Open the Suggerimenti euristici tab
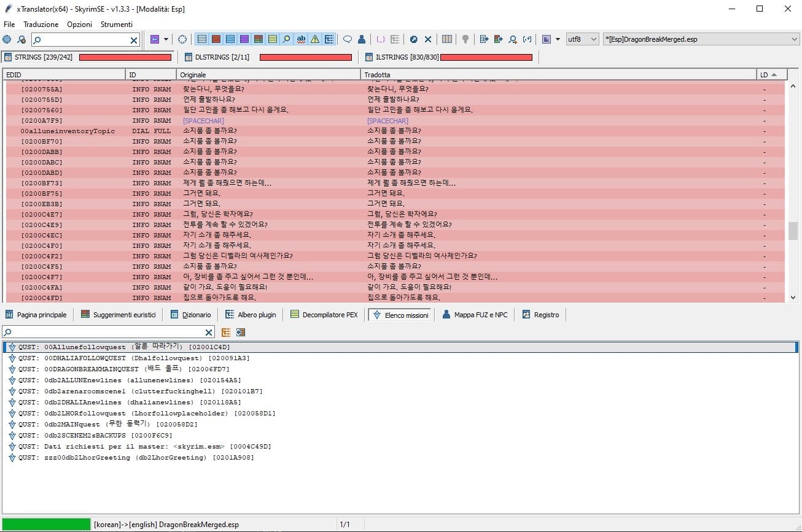The image size is (802, 532). (x=119, y=315)
